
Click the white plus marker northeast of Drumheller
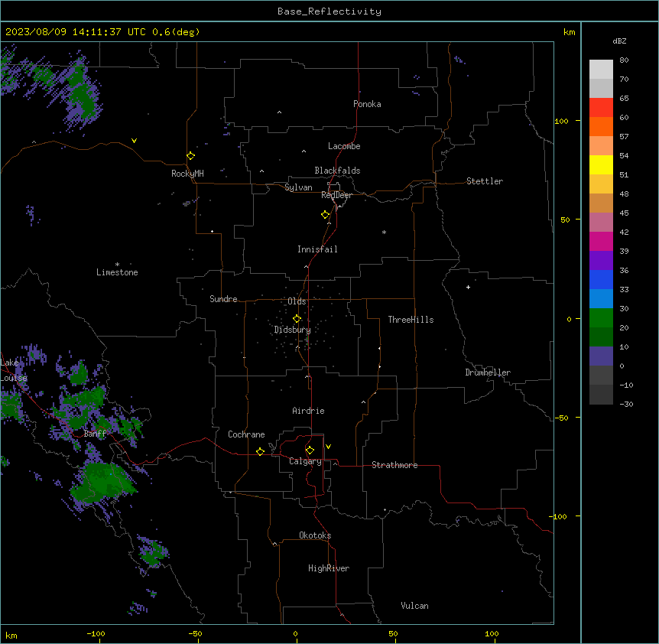click(468, 287)
